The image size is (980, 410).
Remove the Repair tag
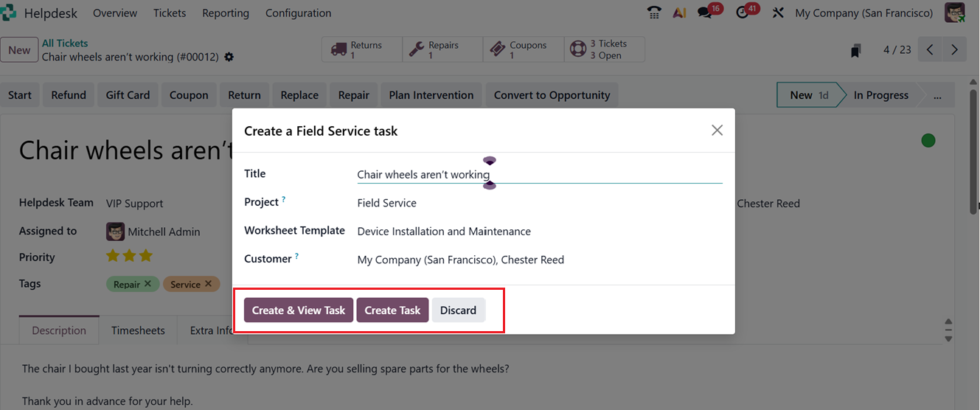click(147, 284)
